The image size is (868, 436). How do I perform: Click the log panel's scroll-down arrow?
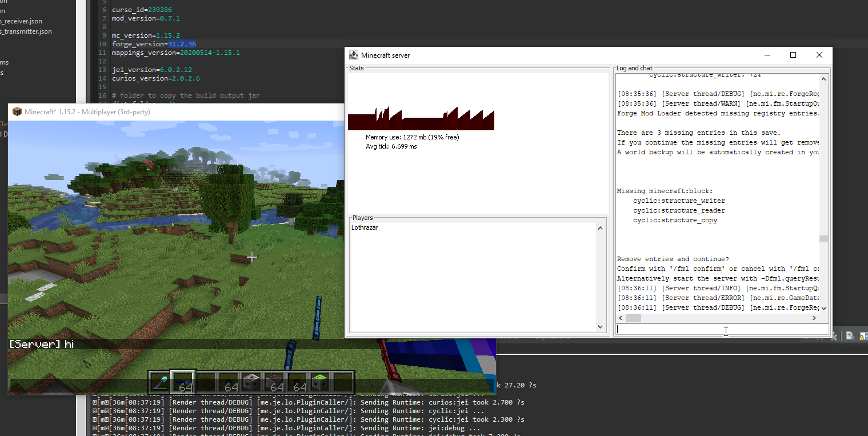823,309
